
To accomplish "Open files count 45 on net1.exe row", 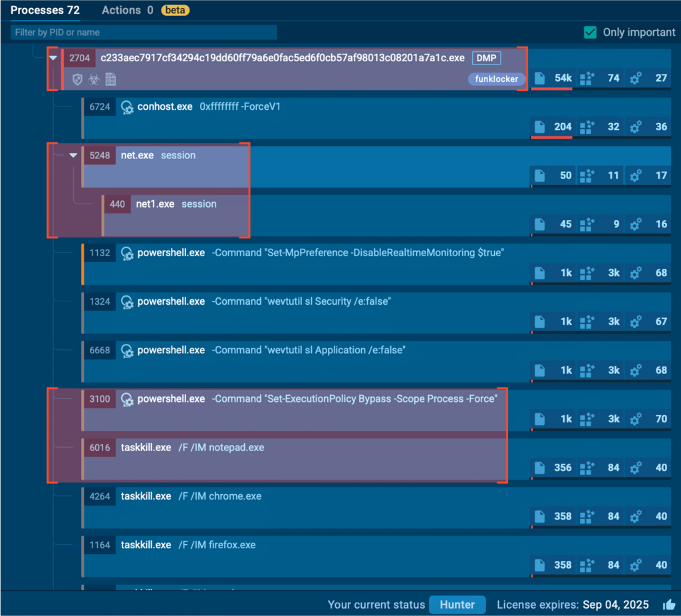I will tap(553, 224).
